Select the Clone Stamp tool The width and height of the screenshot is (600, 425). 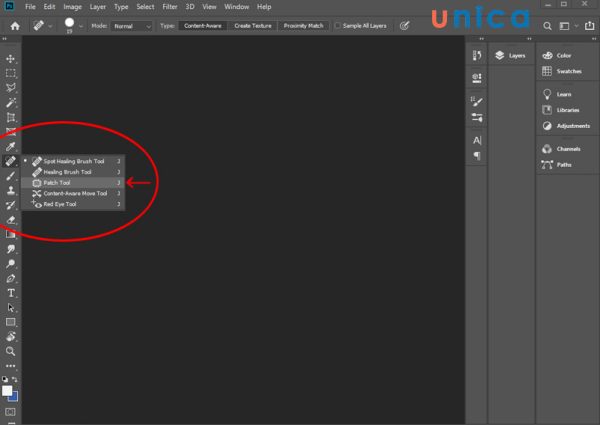pos(10,191)
